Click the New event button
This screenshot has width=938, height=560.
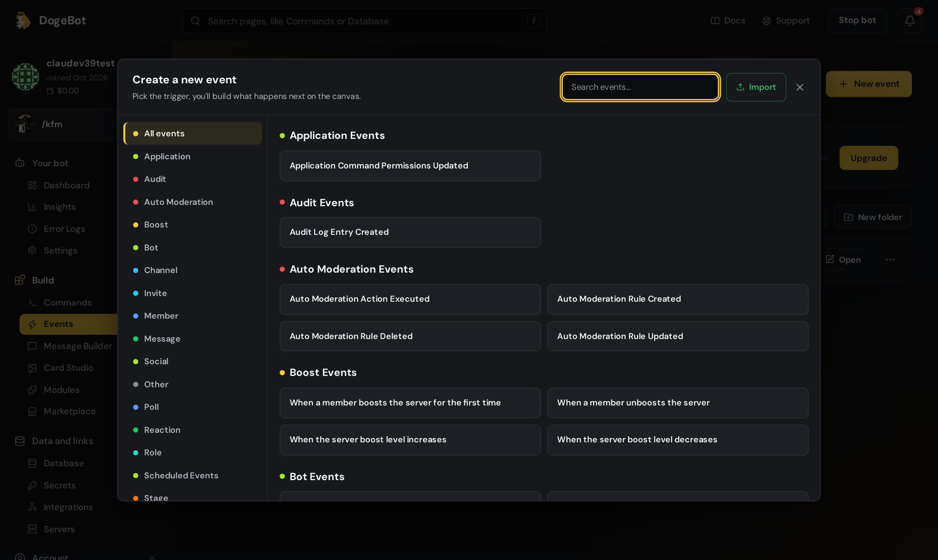[869, 84]
